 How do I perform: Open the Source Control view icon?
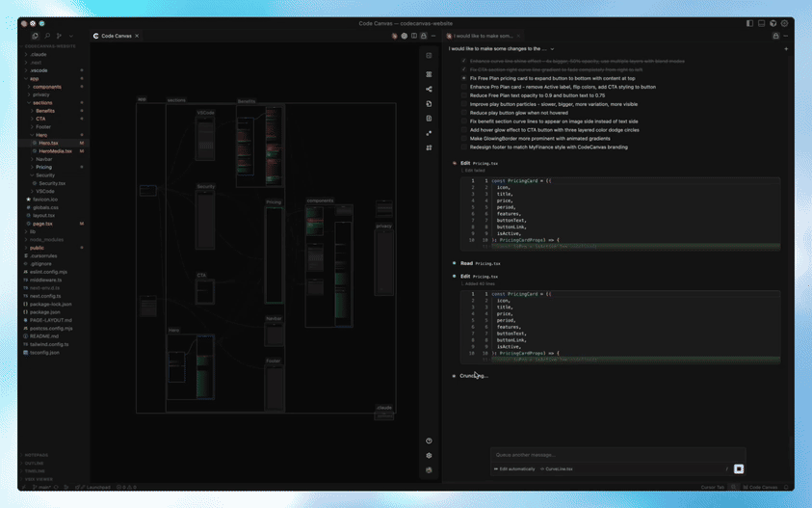pos(59,36)
